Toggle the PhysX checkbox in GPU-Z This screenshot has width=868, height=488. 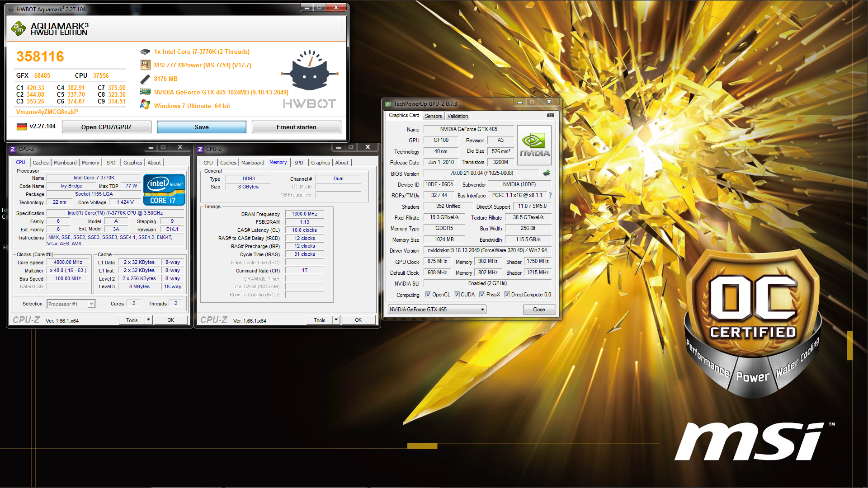pos(482,295)
